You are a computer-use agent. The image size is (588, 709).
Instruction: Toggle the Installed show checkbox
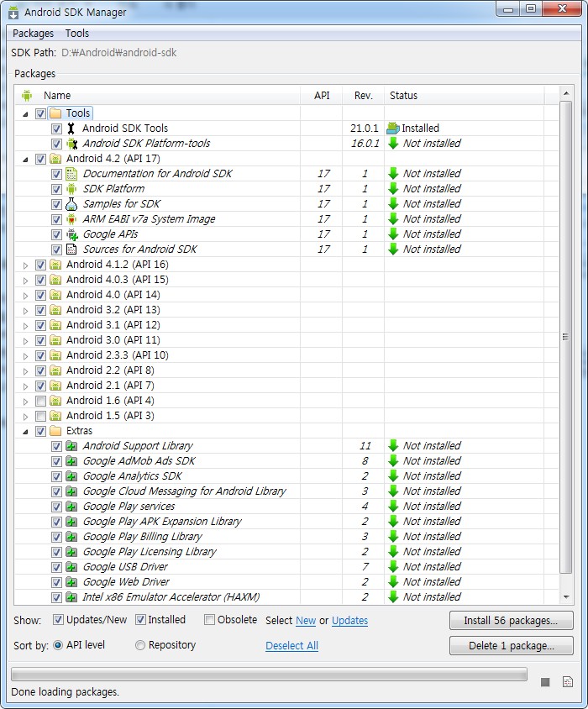(x=140, y=619)
